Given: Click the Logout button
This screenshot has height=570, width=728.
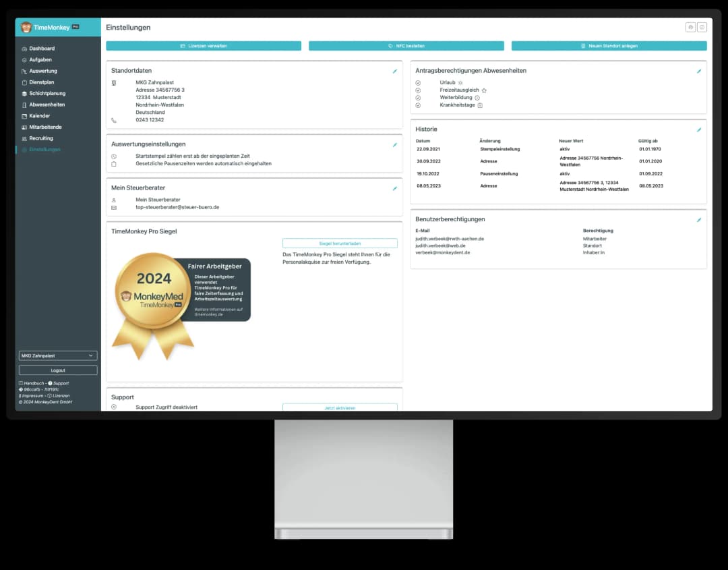Looking at the screenshot, I should 58,370.
